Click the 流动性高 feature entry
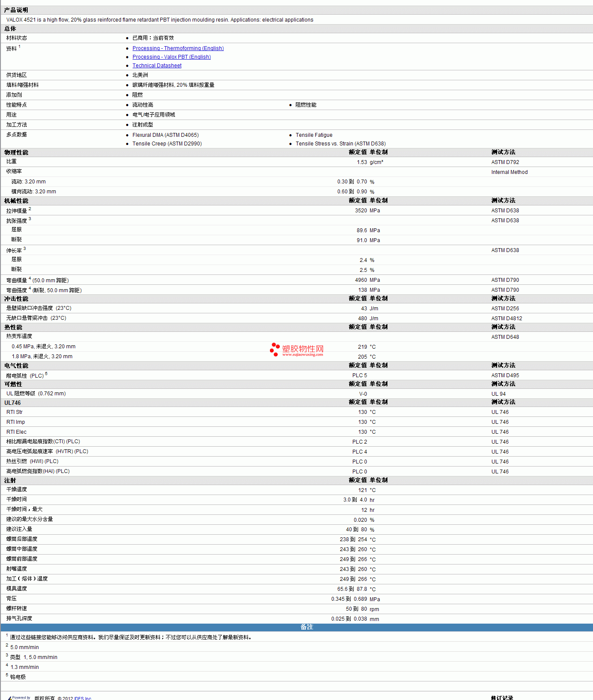This screenshot has width=593, height=700. [x=143, y=105]
